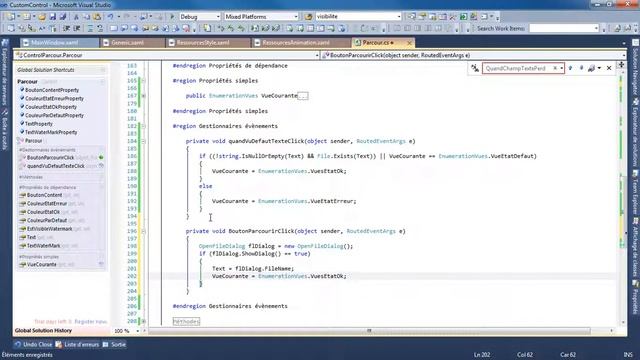Screen dimensions: 640x360
Task: Toggle the green marker on the BoutonParcourirClick row
Action: point(101,158)
